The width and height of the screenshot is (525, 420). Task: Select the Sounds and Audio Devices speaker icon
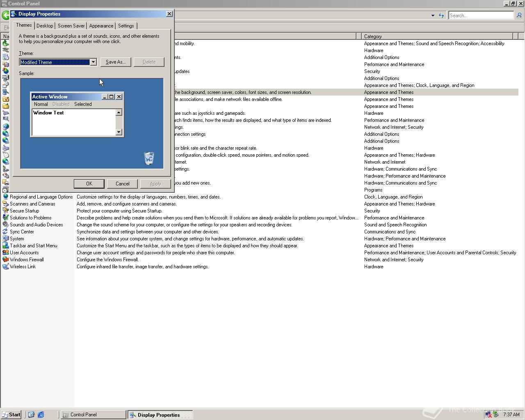tap(5, 225)
